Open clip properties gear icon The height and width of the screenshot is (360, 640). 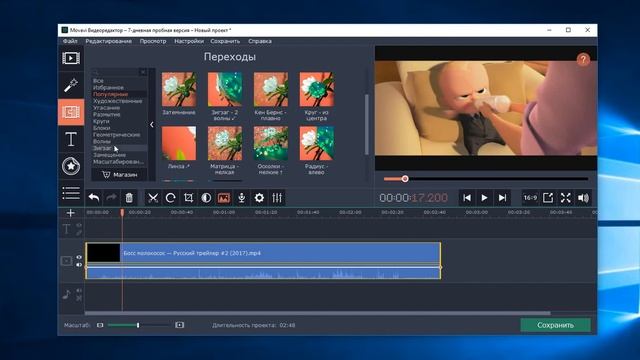tap(259, 198)
